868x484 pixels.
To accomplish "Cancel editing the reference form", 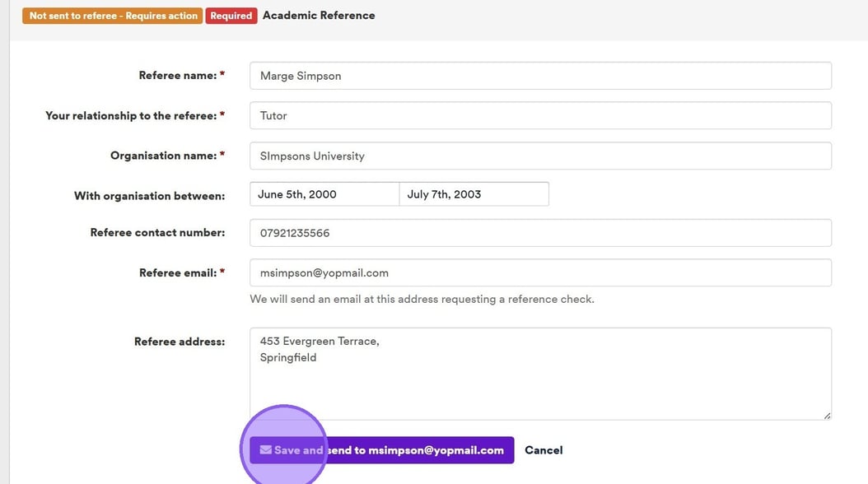I will tap(544, 450).
